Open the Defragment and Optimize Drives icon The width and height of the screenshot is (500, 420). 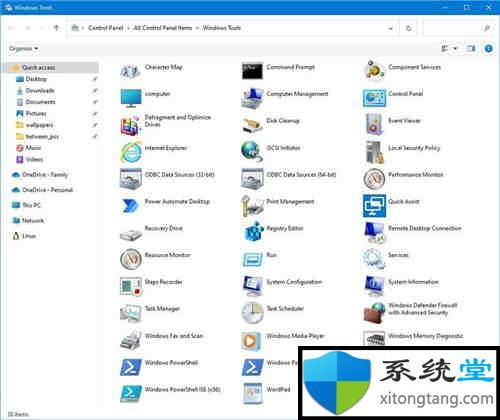(130, 125)
